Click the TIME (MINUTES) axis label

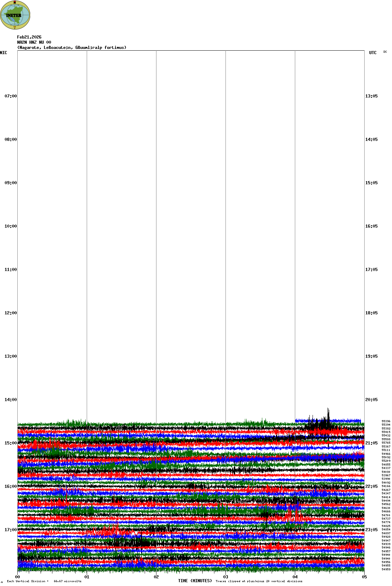pos(195,581)
